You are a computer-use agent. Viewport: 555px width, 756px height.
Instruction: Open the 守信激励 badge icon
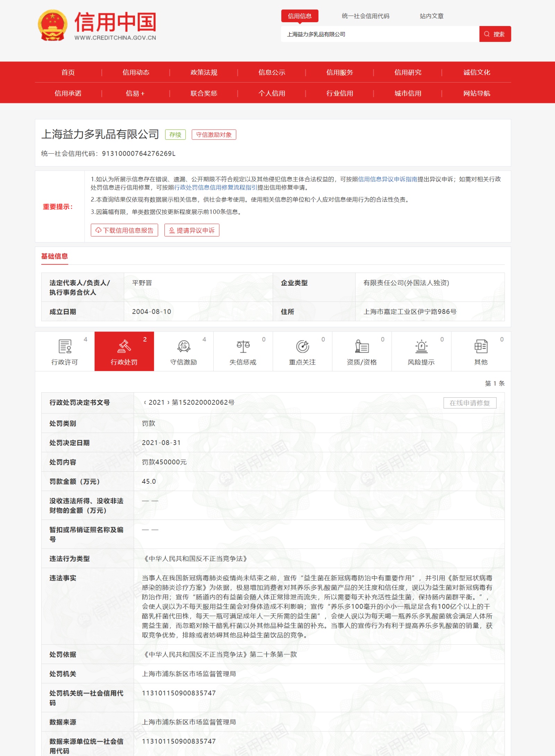183,346
